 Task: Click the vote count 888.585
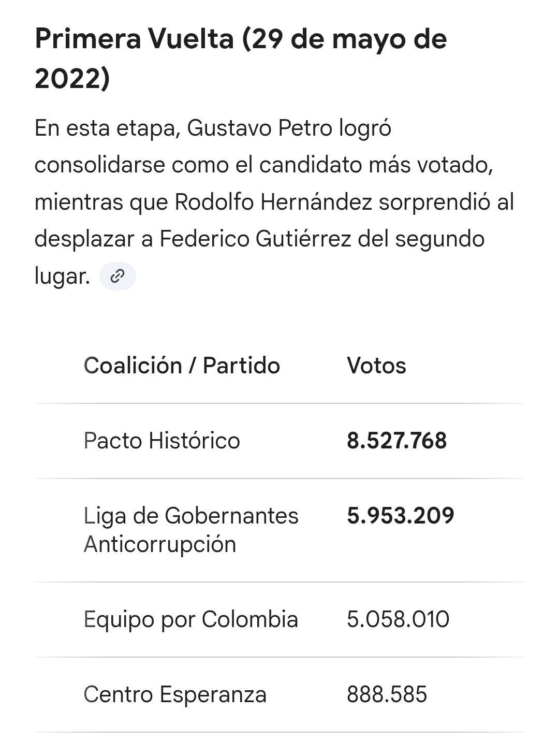pyautogui.click(x=387, y=694)
